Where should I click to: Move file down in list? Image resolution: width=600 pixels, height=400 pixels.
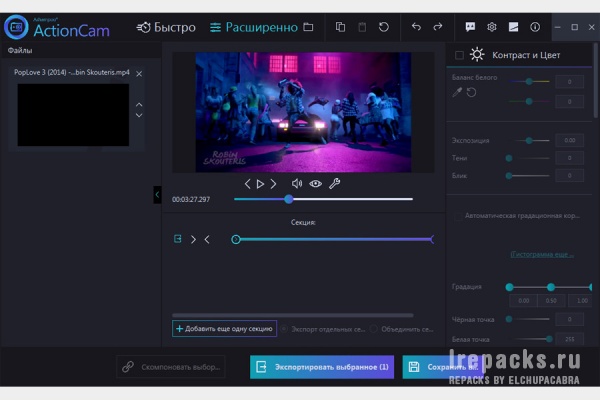[139, 115]
